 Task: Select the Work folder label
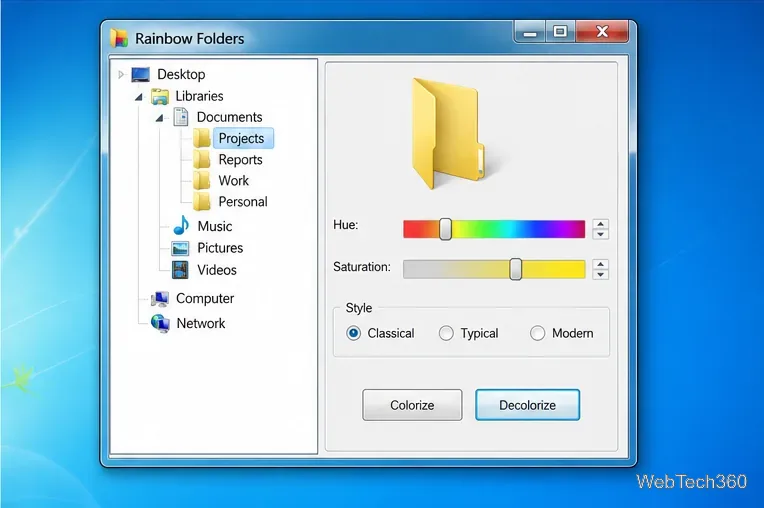[x=233, y=181]
